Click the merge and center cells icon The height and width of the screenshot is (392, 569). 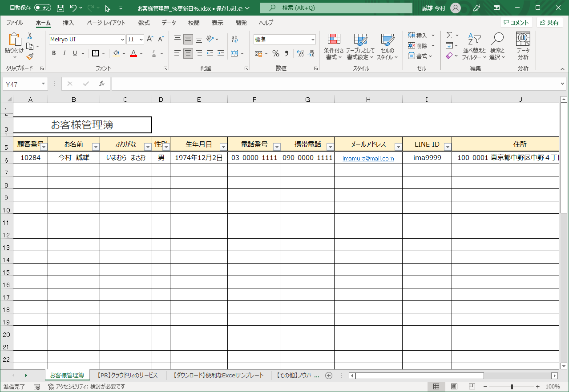point(235,53)
